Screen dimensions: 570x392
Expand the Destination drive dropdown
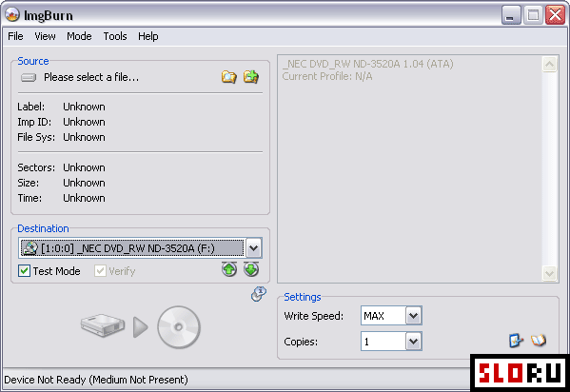pyautogui.click(x=254, y=248)
